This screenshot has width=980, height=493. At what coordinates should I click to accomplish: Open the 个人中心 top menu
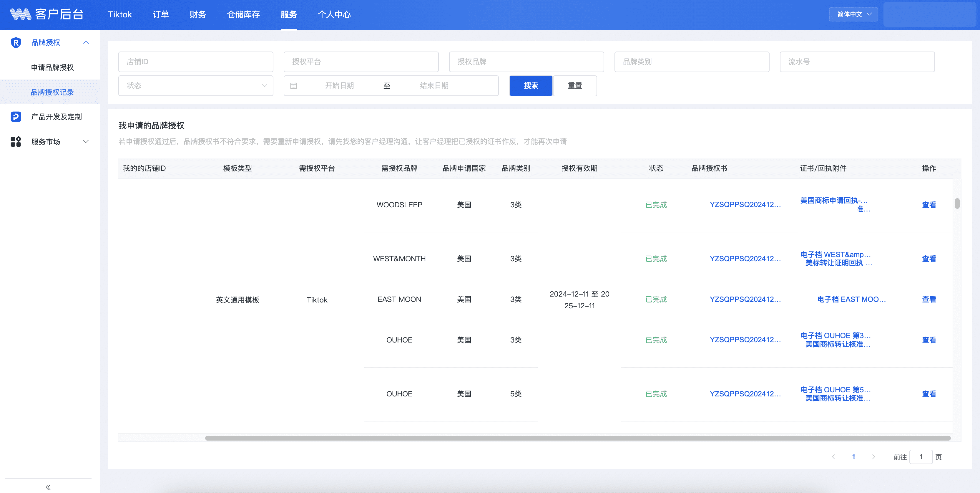[x=334, y=14]
